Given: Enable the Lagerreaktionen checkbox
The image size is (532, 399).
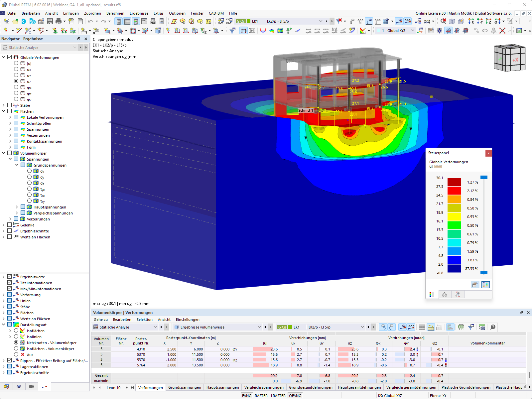Looking at the screenshot, I should click(9, 366).
